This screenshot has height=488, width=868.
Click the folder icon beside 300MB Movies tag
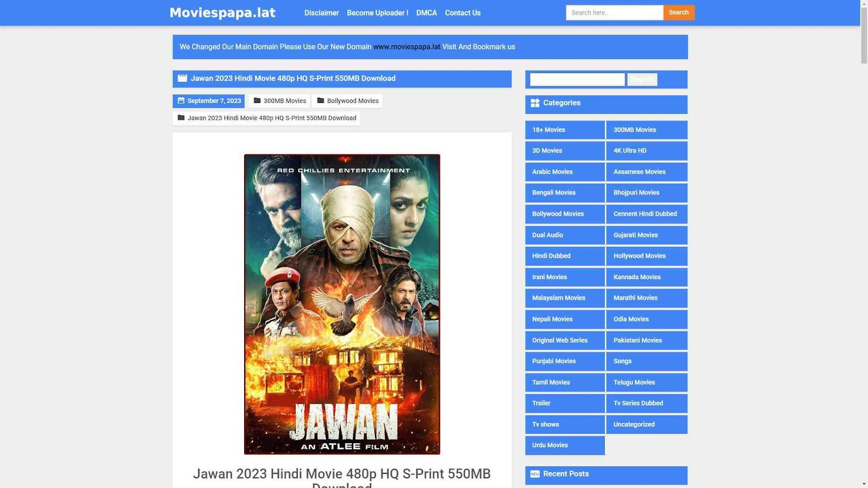click(257, 101)
